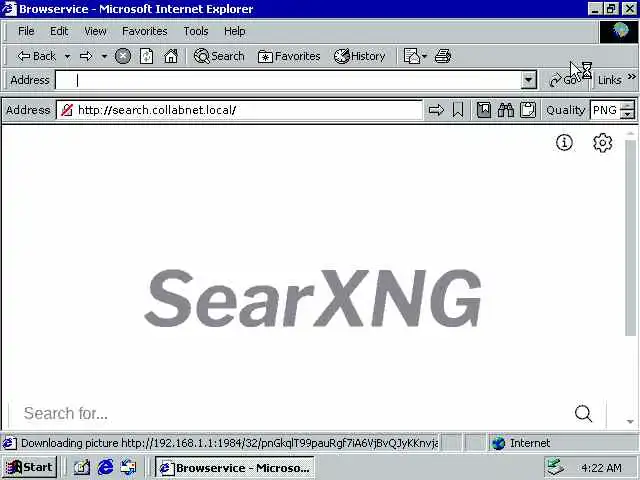Click the 4:22 AM clock
This screenshot has width=640, height=480.
601,468
